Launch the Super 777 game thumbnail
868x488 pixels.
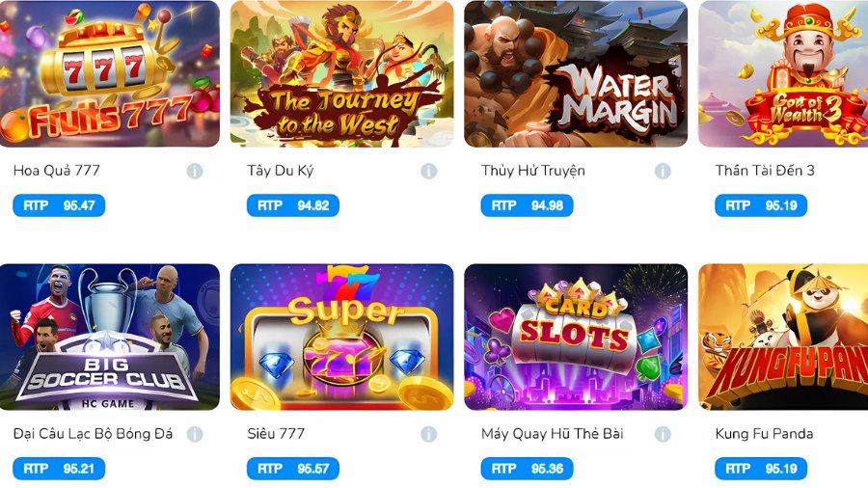click(342, 337)
